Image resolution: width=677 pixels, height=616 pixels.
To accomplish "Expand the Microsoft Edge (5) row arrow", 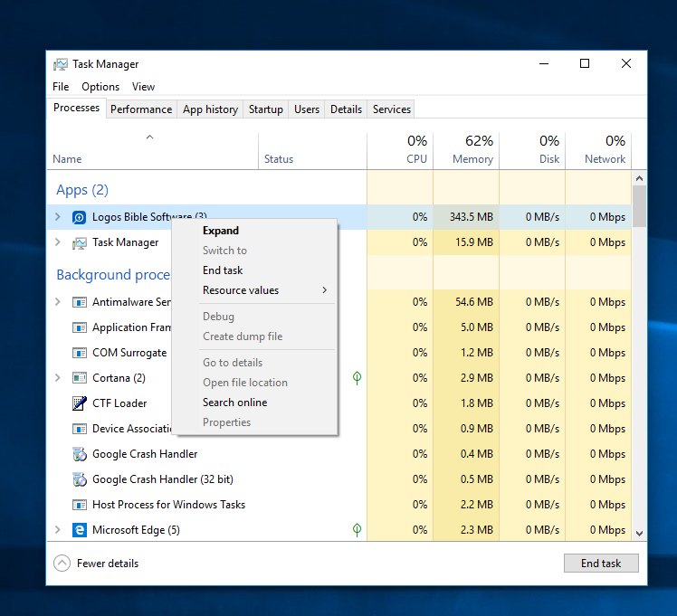I will coord(58,530).
